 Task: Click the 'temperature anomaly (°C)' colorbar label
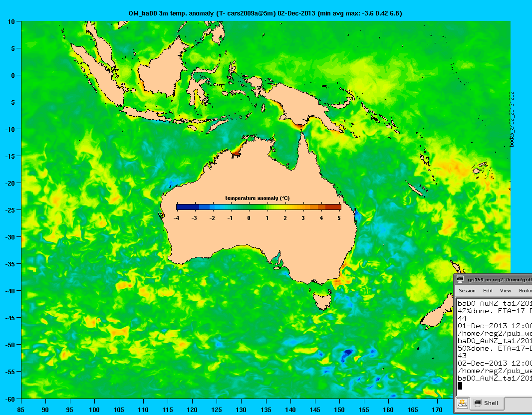(258, 198)
